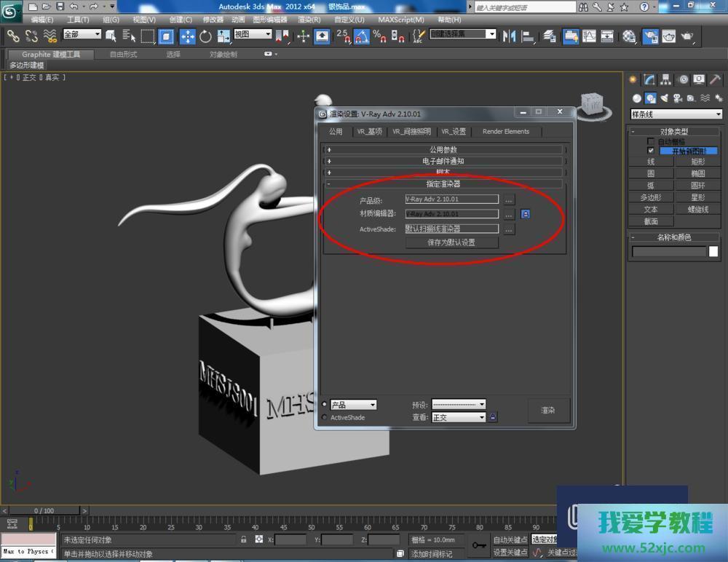
Task: Open the 预设 preset dropdown
Action: [x=459, y=404]
